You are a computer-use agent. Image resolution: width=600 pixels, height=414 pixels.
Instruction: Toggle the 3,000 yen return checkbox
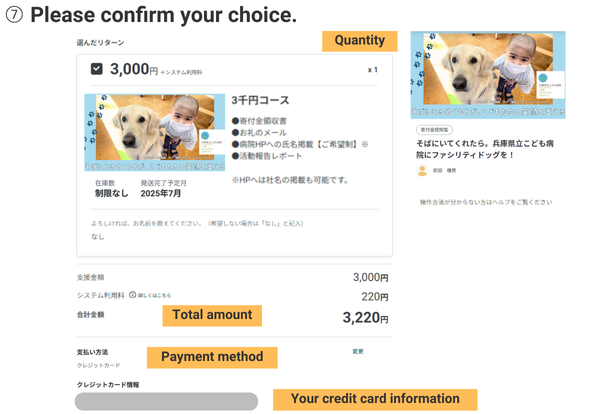(x=96, y=69)
